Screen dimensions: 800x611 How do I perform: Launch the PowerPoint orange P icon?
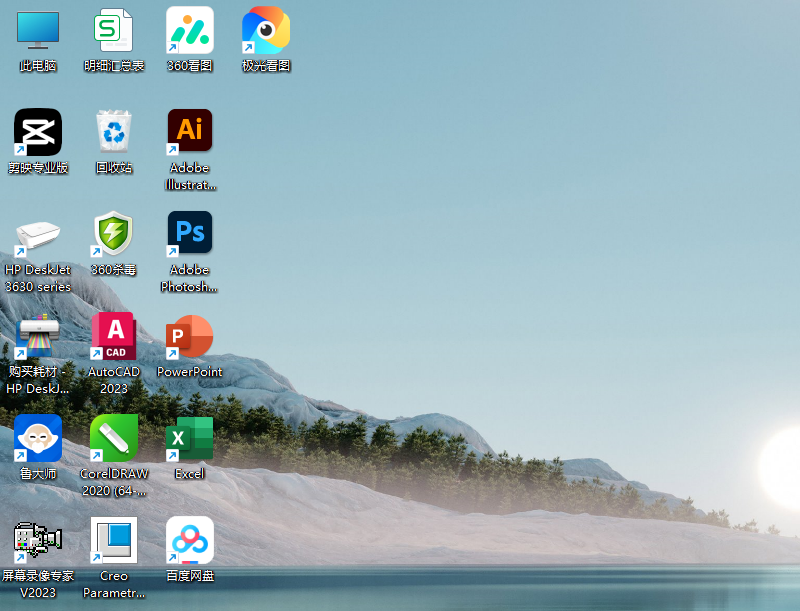190,336
